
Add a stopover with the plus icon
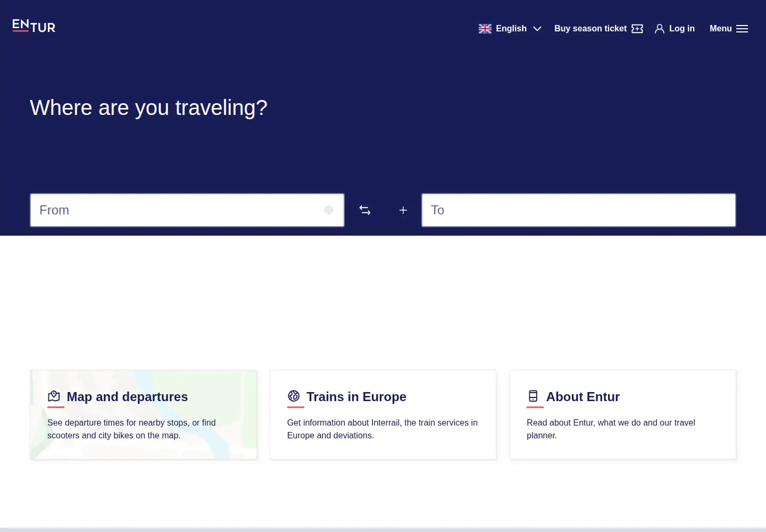[403, 210]
